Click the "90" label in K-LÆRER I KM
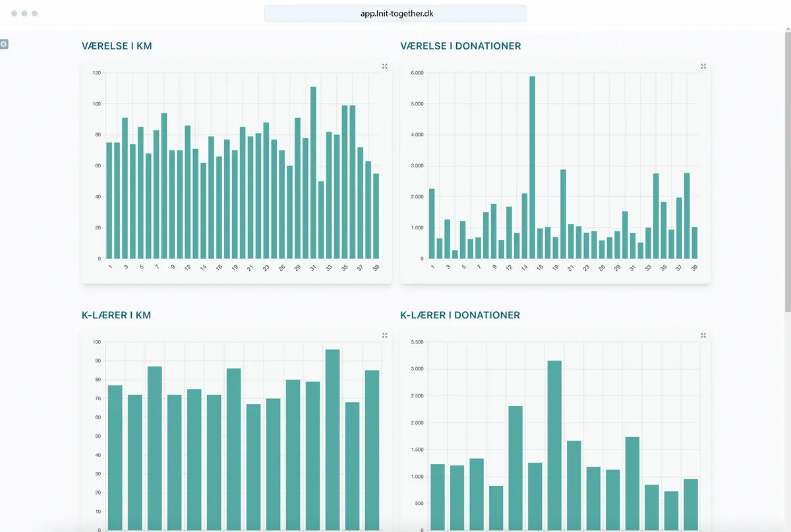The width and height of the screenshot is (791, 532). 97,361
